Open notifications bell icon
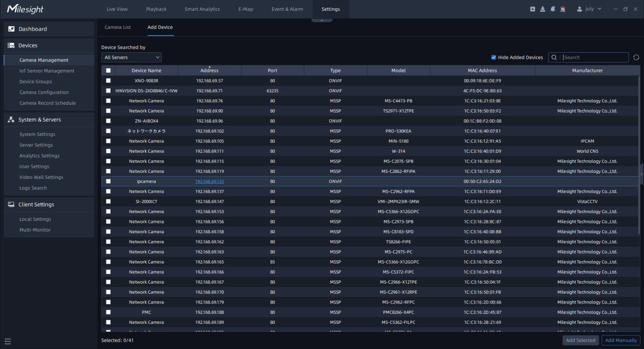Screen dimensions: 644x349 553,9
